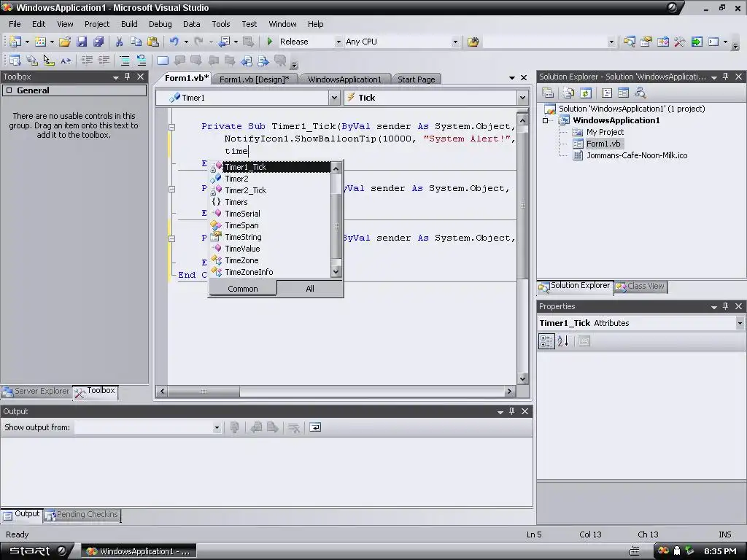
Task: Open the Properties Window toolbar icon
Action: coord(646,42)
